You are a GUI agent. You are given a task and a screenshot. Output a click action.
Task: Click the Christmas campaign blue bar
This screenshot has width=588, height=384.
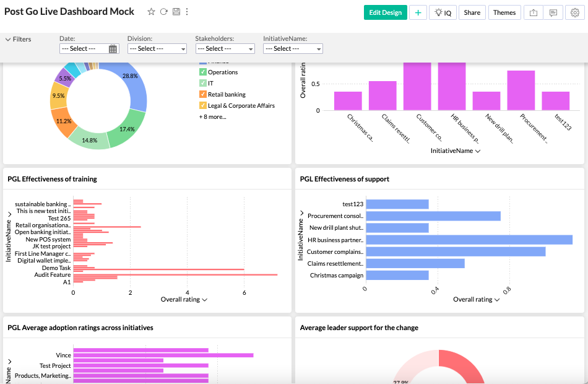(397, 276)
